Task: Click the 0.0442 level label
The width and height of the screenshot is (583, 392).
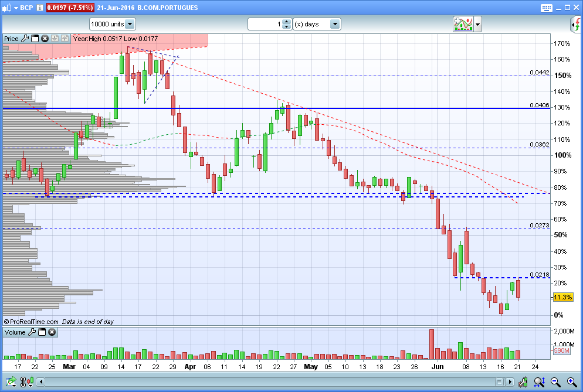Action: pos(540,73)
